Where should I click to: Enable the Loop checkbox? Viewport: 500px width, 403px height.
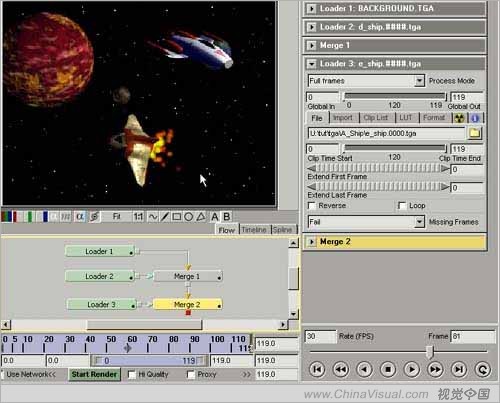click(402, 206)
